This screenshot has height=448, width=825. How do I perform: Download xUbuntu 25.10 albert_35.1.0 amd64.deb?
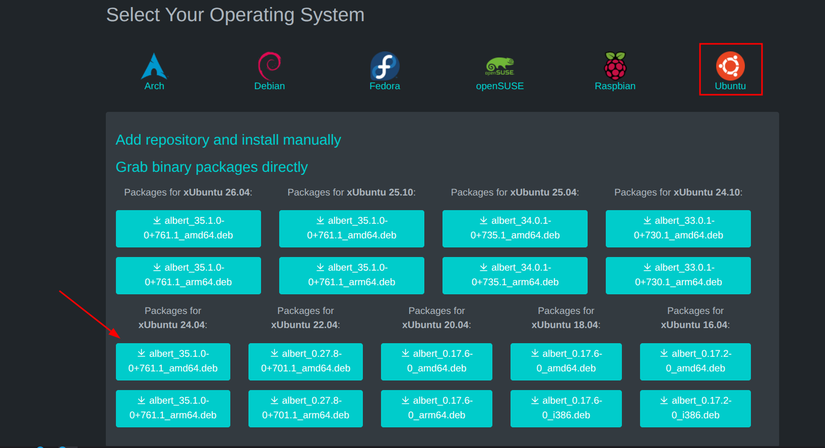pyautogui.click(x=351, y=228)
